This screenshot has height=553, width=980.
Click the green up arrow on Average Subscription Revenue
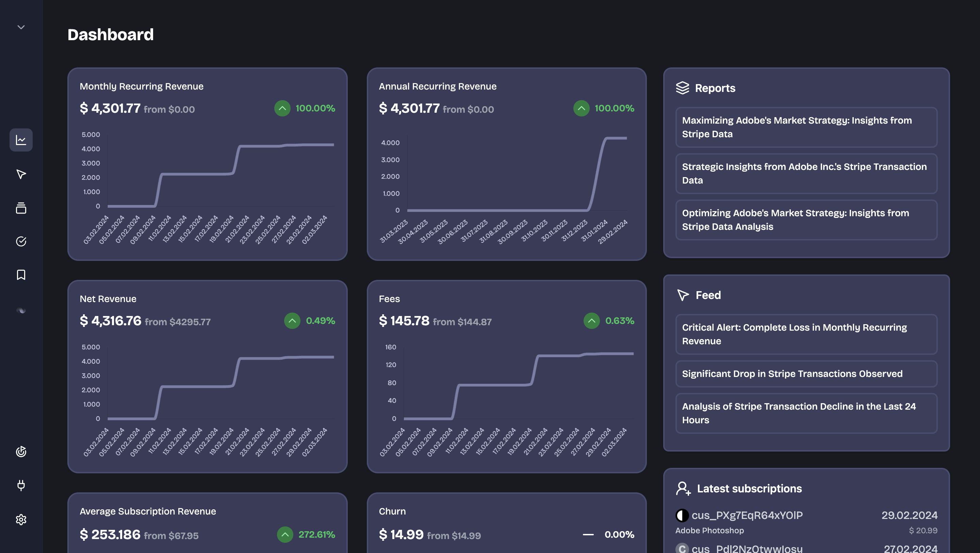(x=285, y=534)
